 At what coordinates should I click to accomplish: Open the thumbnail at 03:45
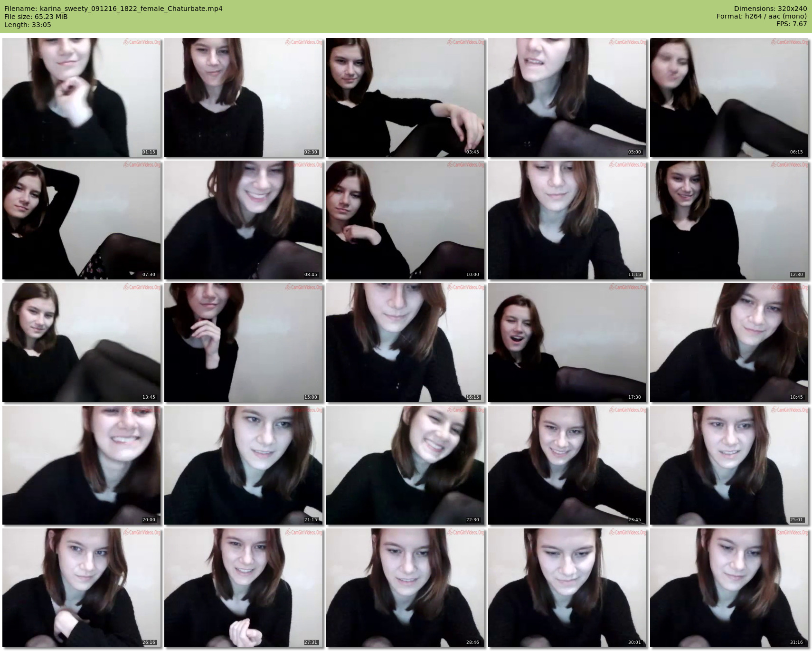tap(405, 97)
